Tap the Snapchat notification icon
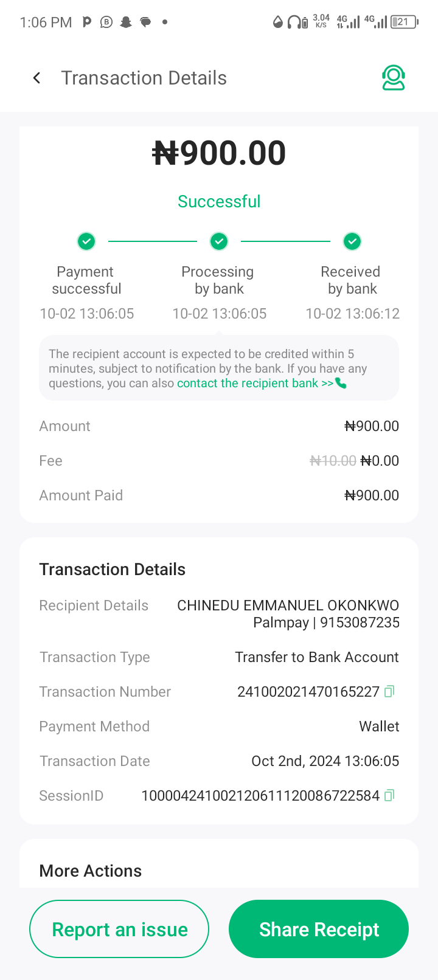 (126, 22)
